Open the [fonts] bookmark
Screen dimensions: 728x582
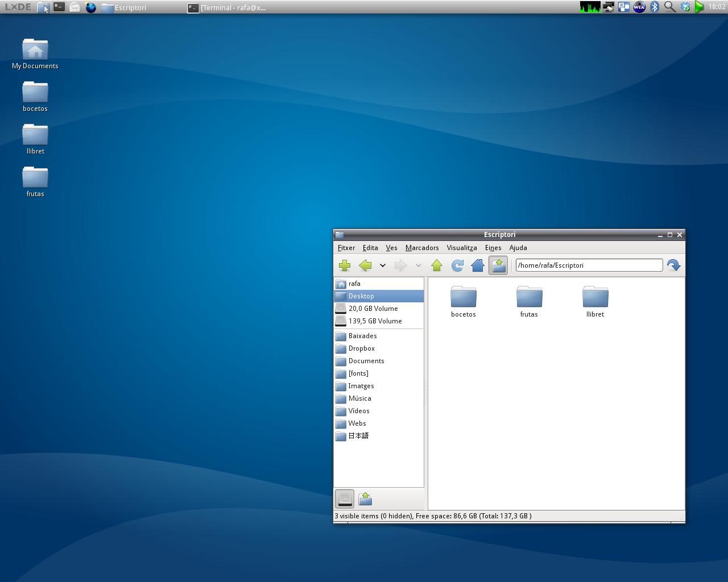click(x=379, y=373)
